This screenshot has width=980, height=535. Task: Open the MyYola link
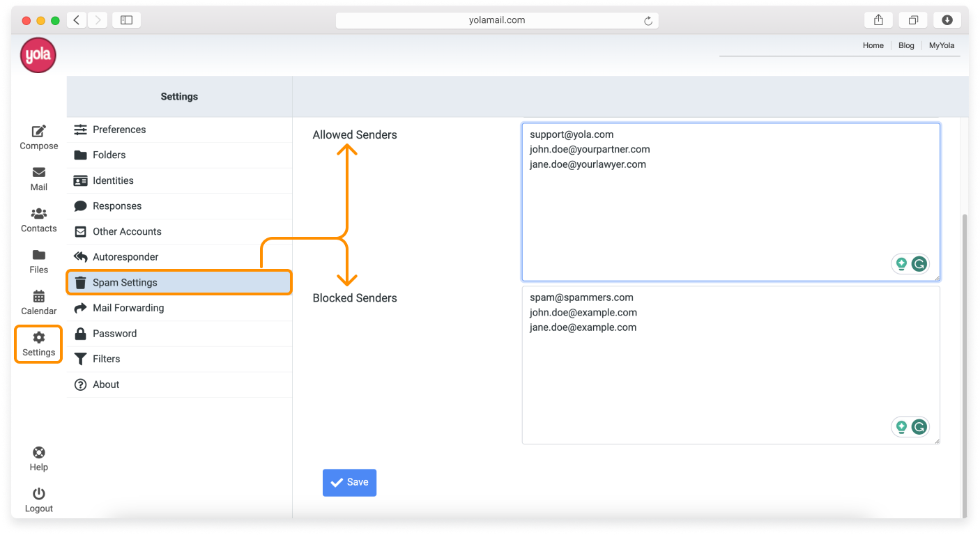point(942,45)
